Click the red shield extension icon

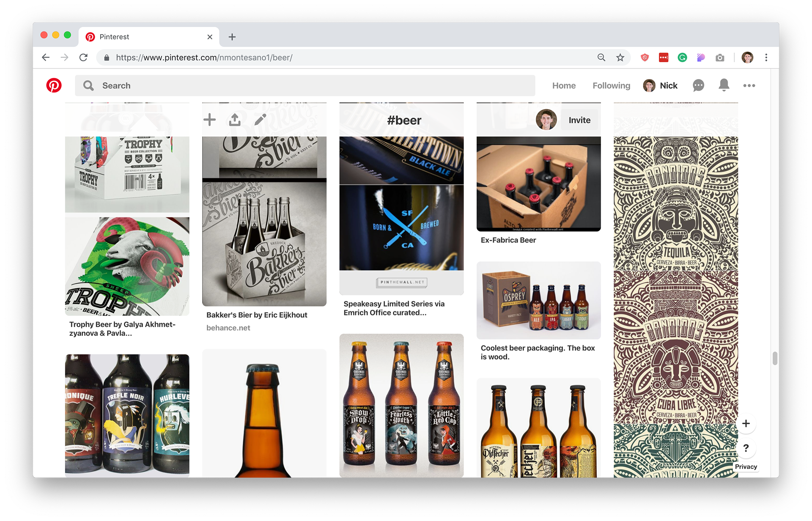pyautogui.click(x=645, y=58)
